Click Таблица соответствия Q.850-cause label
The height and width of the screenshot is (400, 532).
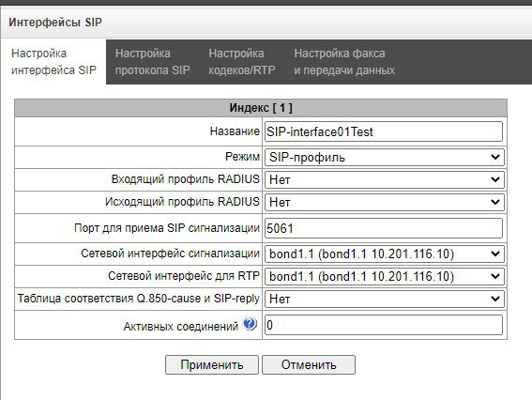(139, 299)
